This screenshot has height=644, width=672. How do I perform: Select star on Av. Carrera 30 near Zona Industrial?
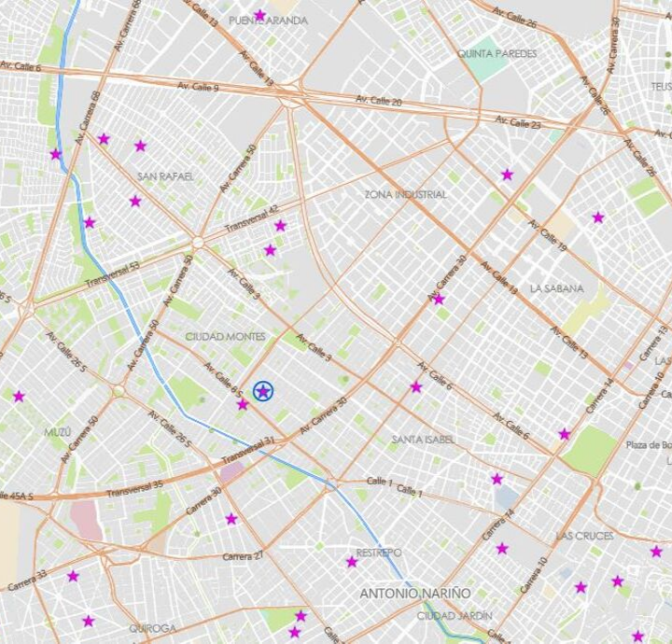[439, 300]
